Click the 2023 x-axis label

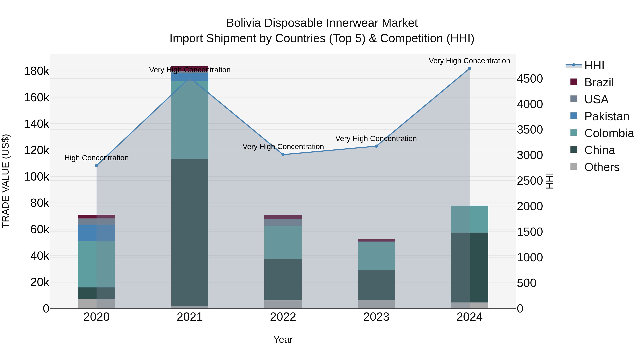[x=376, y=317]
